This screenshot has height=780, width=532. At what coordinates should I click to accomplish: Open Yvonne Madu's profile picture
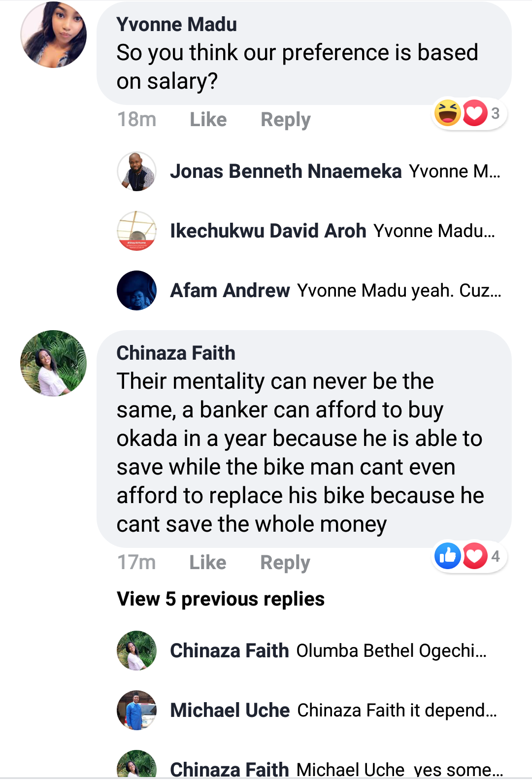(53, 35)
